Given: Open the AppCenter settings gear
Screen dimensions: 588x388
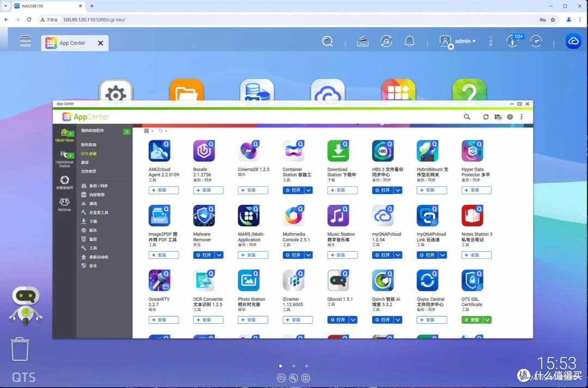Looking at the screenshot, I should point(510,117).
